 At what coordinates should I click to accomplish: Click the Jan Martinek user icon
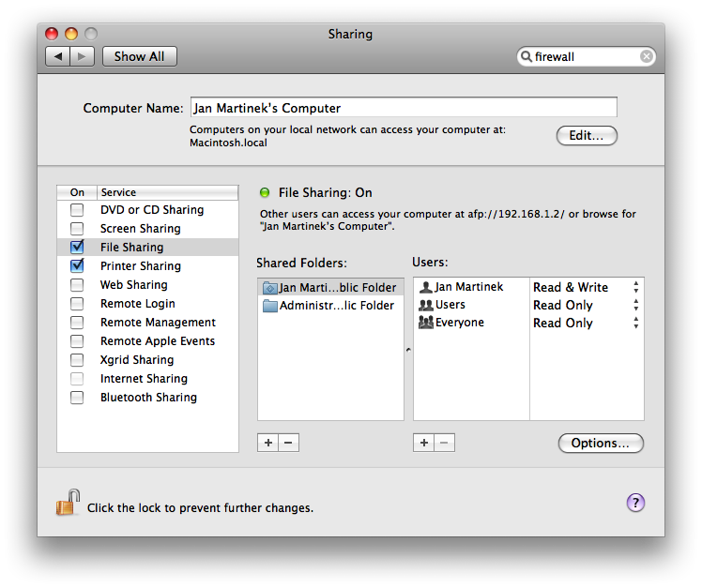pos(426,287)
